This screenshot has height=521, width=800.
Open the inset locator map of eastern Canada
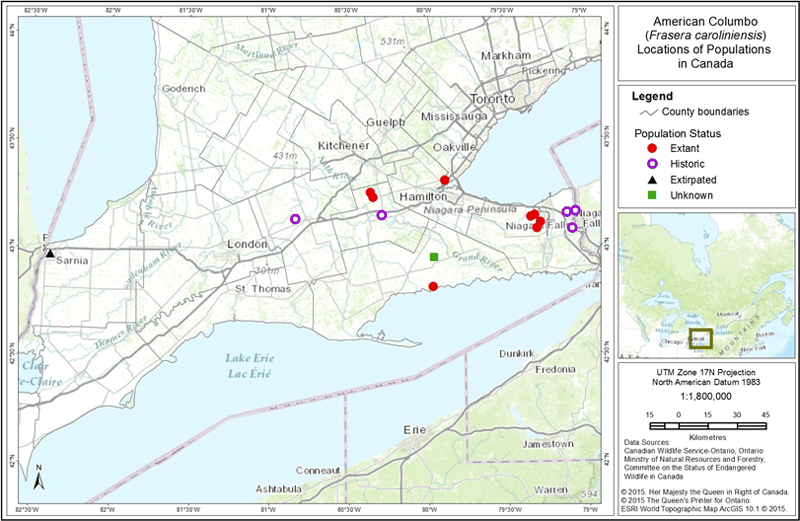coord(706,288)
